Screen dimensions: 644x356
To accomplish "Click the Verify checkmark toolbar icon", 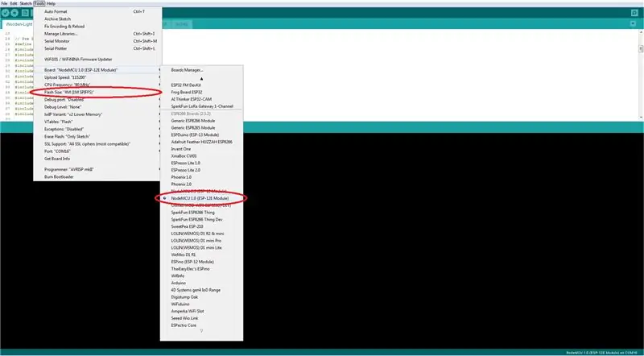I will (x=6, y=13).
